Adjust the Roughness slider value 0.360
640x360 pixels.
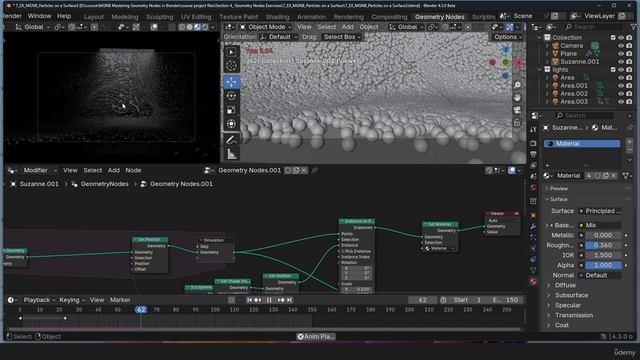tap(603, 245)
